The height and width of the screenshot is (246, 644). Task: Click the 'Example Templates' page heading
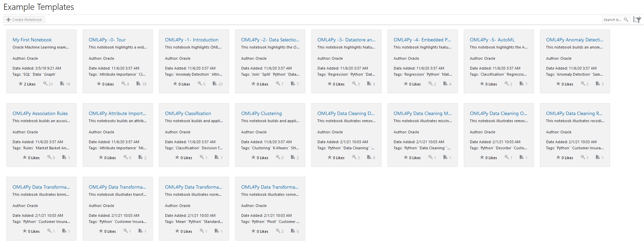[39, 7]
